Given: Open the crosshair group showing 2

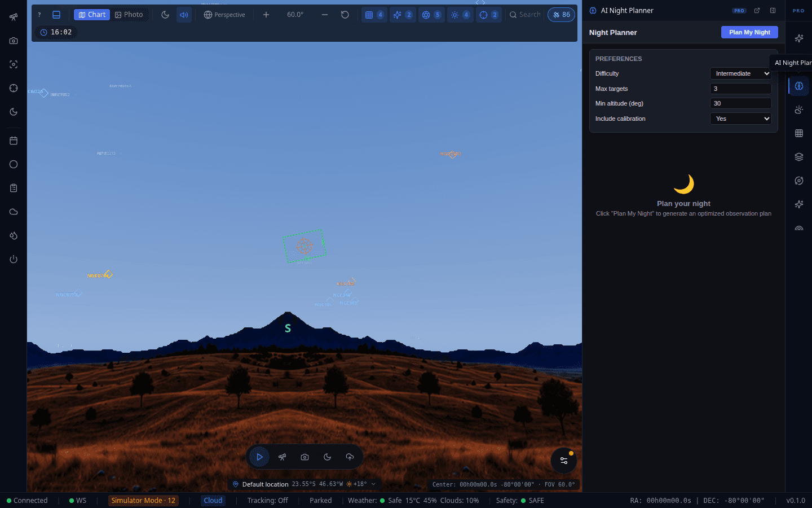Looking at the screenshot, I should coord(489,15).
